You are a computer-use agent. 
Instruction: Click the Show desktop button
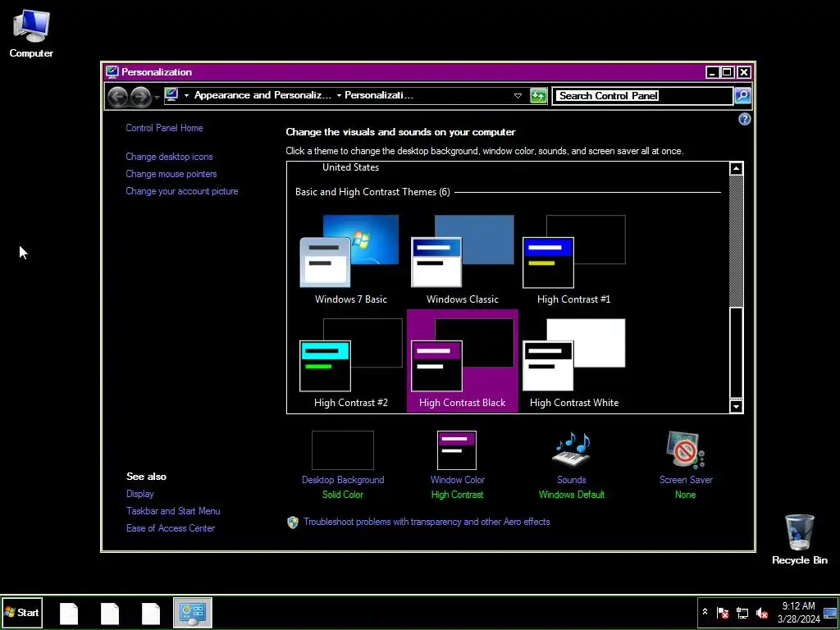[830, 612]
